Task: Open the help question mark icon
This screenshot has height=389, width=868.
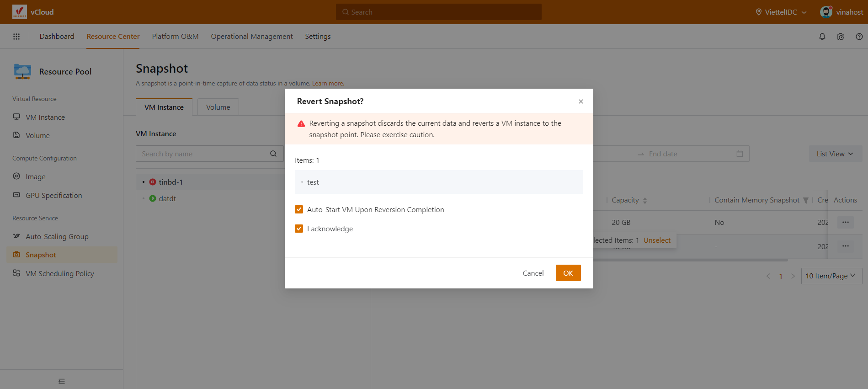Action: [859, 37]
